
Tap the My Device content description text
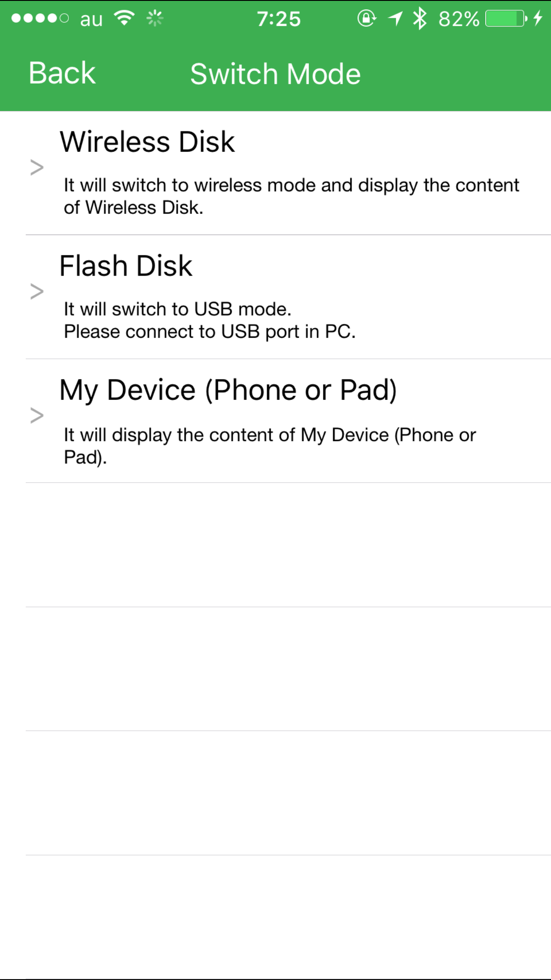(x=270, y=446)
